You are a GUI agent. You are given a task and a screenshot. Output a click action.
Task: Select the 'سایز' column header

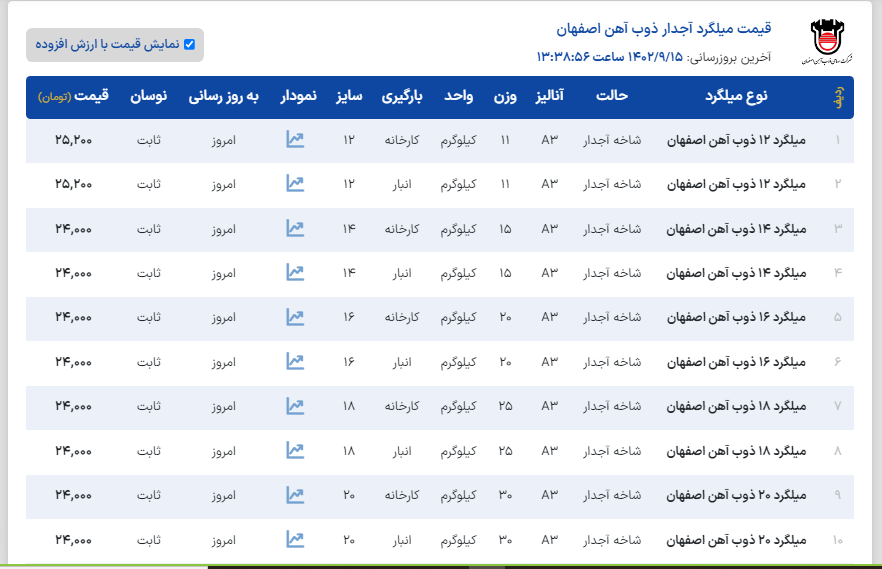point(348,97)
